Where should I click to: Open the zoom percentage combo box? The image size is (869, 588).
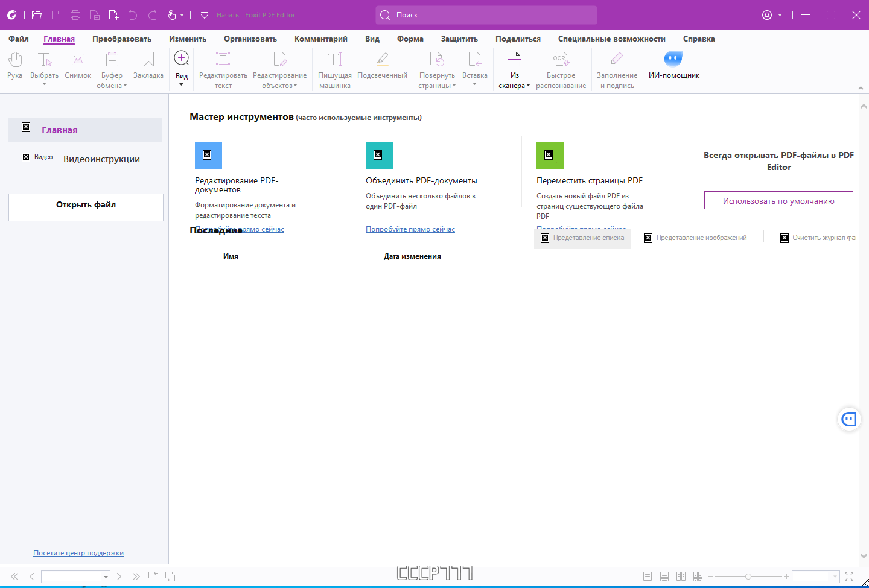[x=835, y=577]
